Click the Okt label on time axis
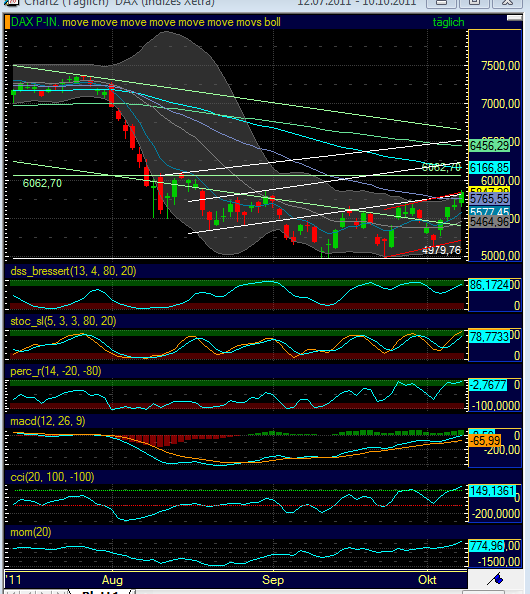This screenshot has width=530, height=594. pyautogui.click(x=427, y=580)
